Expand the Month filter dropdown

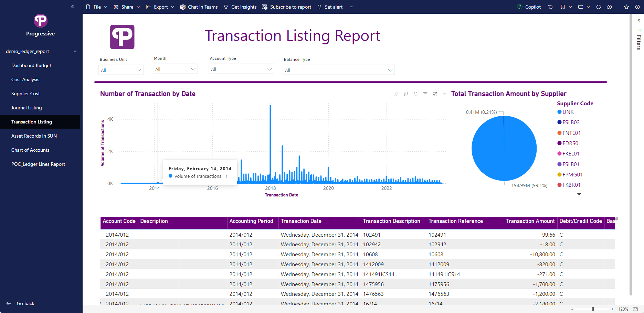point(193,68)
